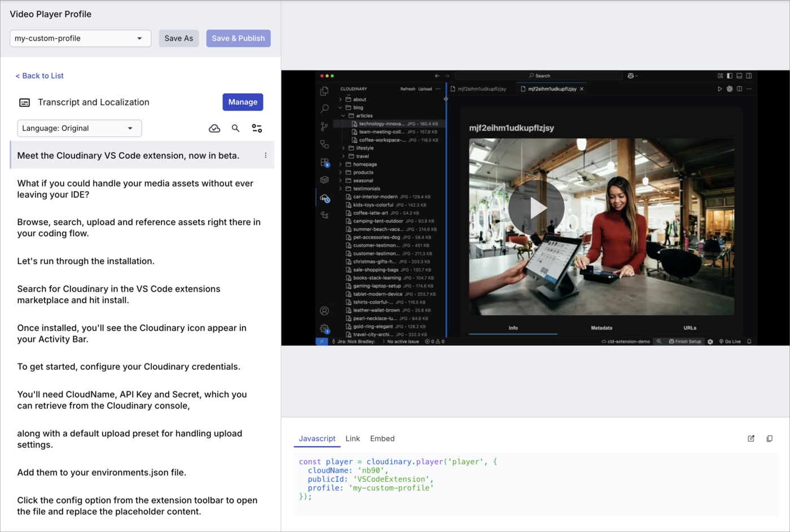Follow the Back to List link
The image size is (790, 532).
pyautogui.click(x=39, y=76)
